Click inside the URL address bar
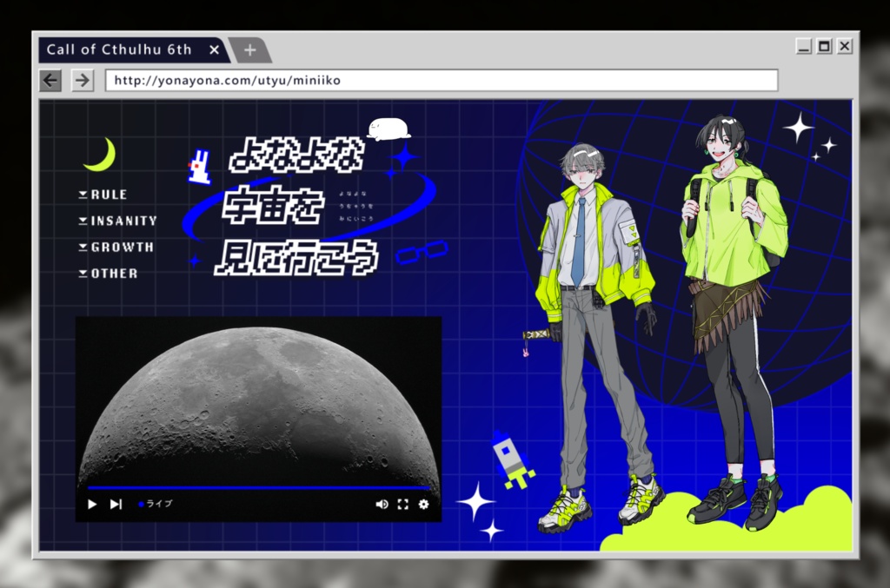The image size is (890, 588). tap(348, 80)
